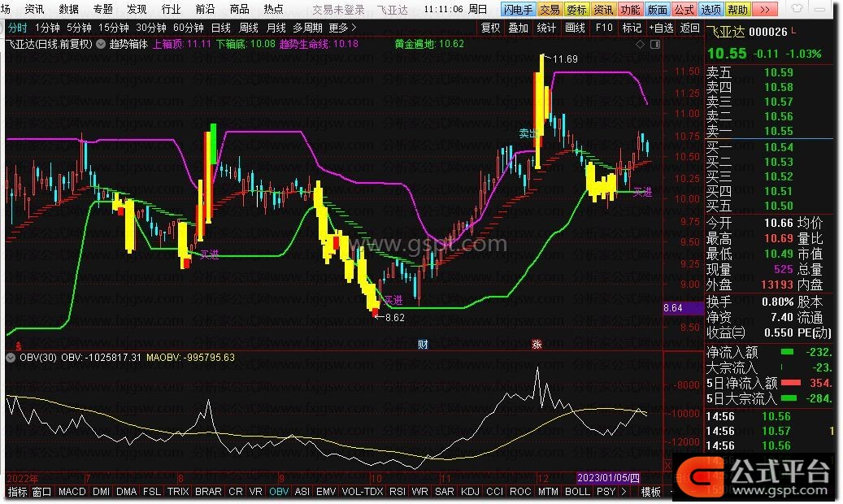The height and width of the screenshot is (504, 843).
Task: Expand more toolbar buttons with >> button
Action: pos(764,10)
